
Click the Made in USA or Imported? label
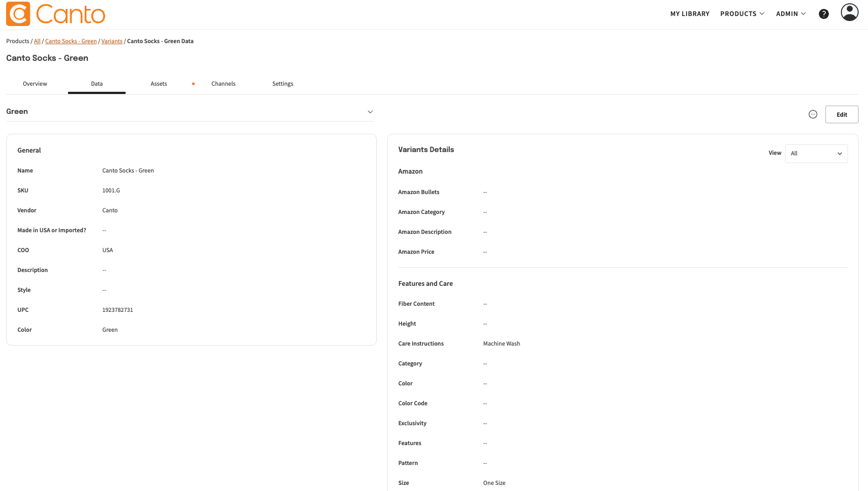(52, 231)
